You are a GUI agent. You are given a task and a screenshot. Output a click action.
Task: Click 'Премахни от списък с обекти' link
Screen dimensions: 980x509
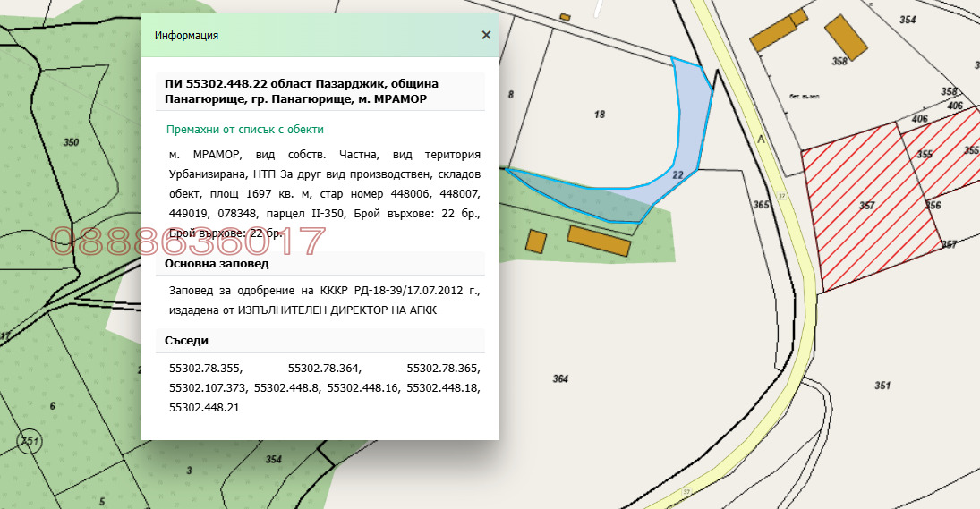pos(244,130)
